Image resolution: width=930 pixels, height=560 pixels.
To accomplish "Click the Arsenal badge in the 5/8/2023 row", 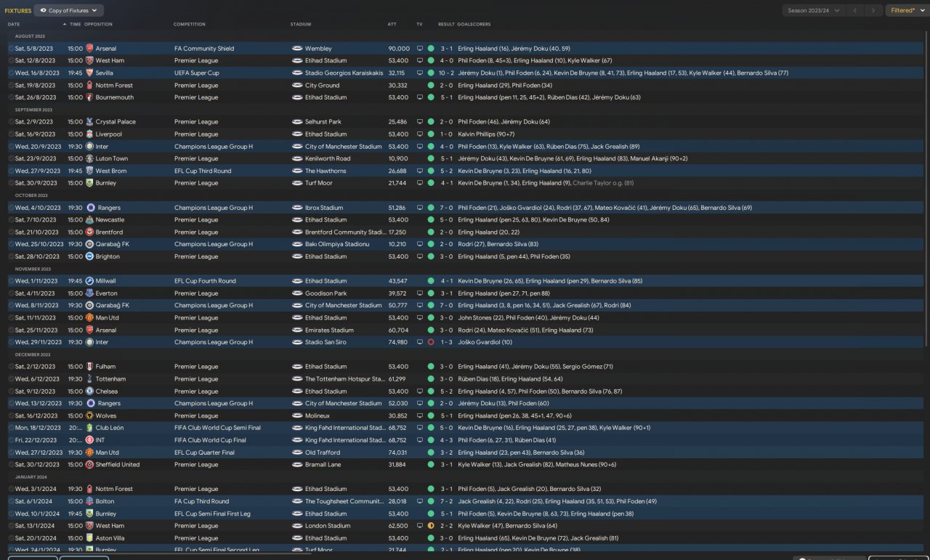I will click(89, 49).
